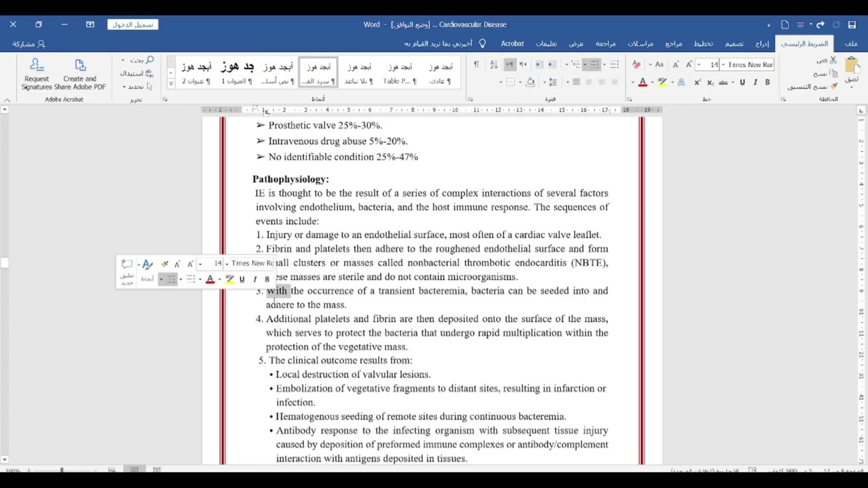Switch to the References (مراجع) tab

673,43
